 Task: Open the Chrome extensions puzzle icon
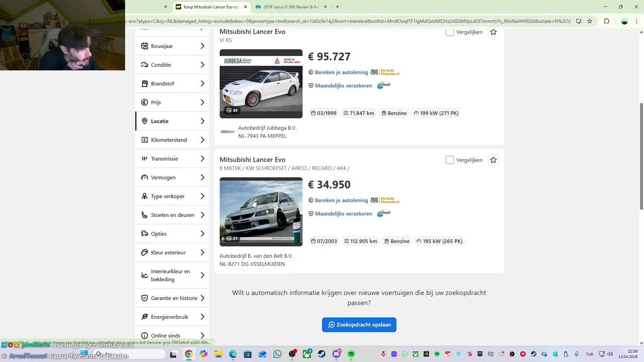[606, 21]
